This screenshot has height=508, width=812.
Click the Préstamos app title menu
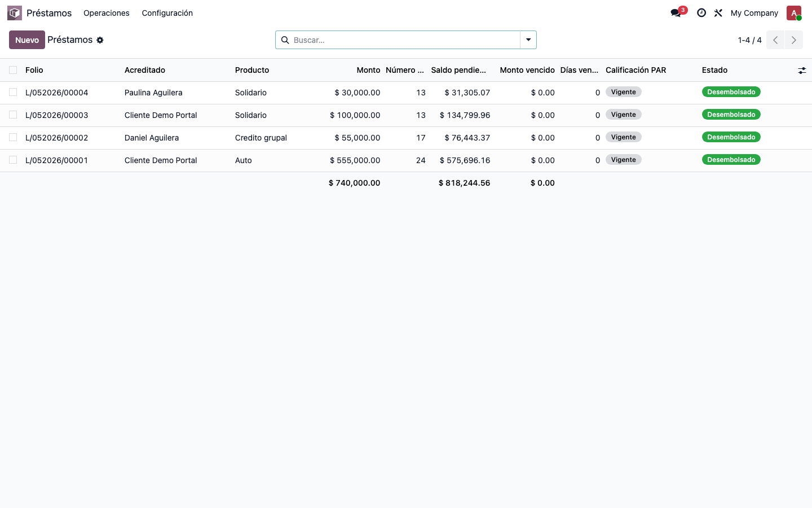[x=49, y=13]
